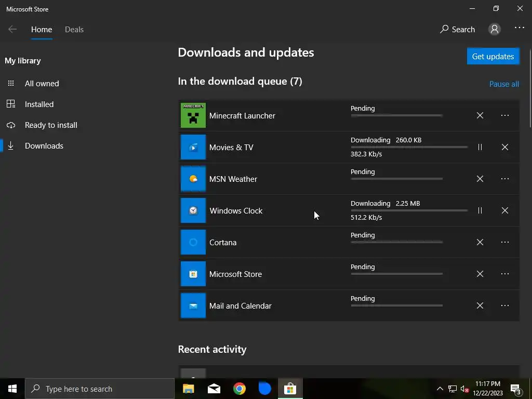Click the Windows Clock app icon
Screen dimensions: 532x399
click(193, 210)
